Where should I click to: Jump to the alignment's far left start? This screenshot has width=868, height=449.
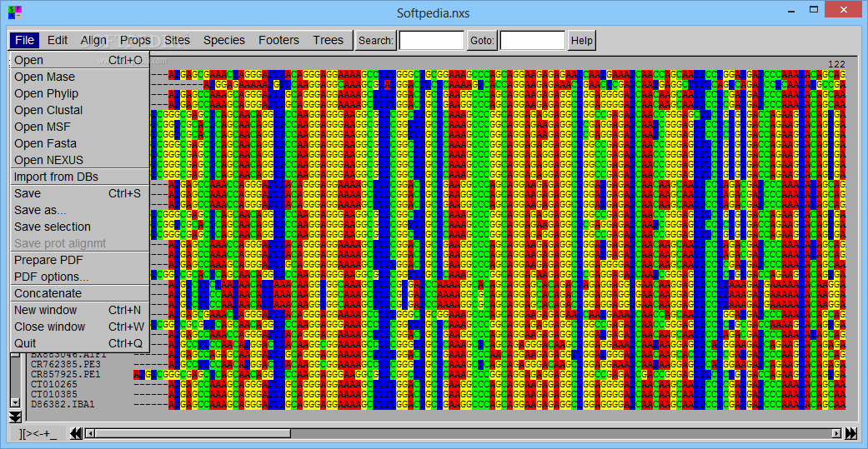77,433
